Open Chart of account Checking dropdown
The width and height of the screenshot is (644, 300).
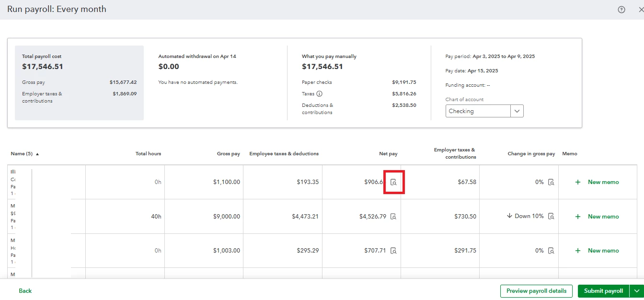tap(484, 111)
